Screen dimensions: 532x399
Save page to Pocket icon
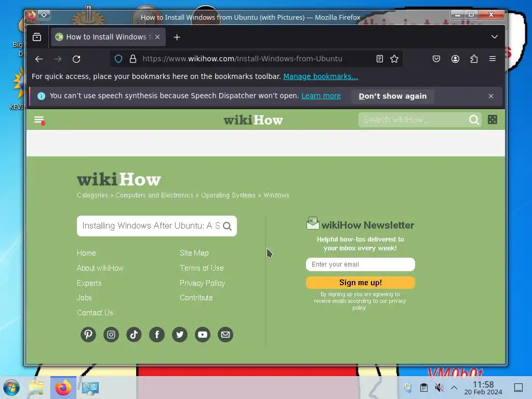[436, 59]
